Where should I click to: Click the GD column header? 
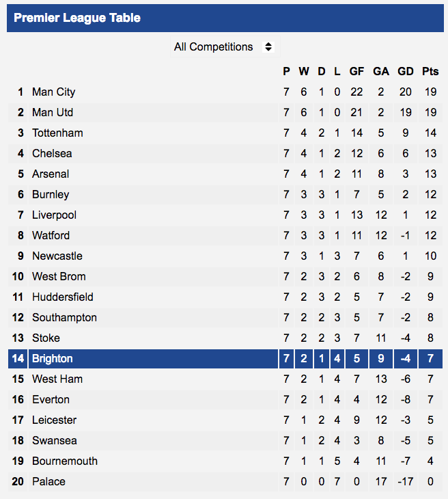[406, 71]
